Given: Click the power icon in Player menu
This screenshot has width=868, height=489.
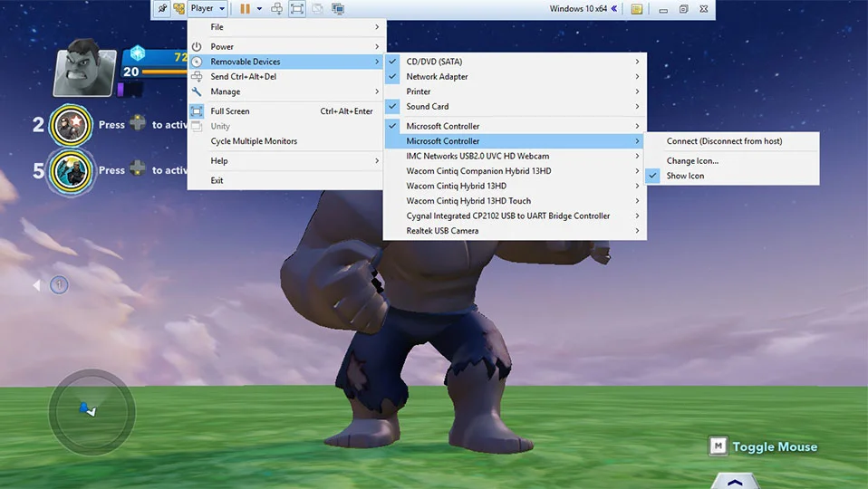Looking at the screenshot, I should click(x=197, y=46).
